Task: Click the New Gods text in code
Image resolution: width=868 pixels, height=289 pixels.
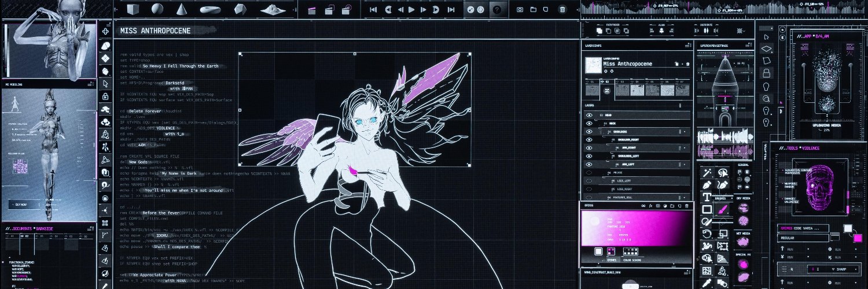Action: [x=139, y=162]
